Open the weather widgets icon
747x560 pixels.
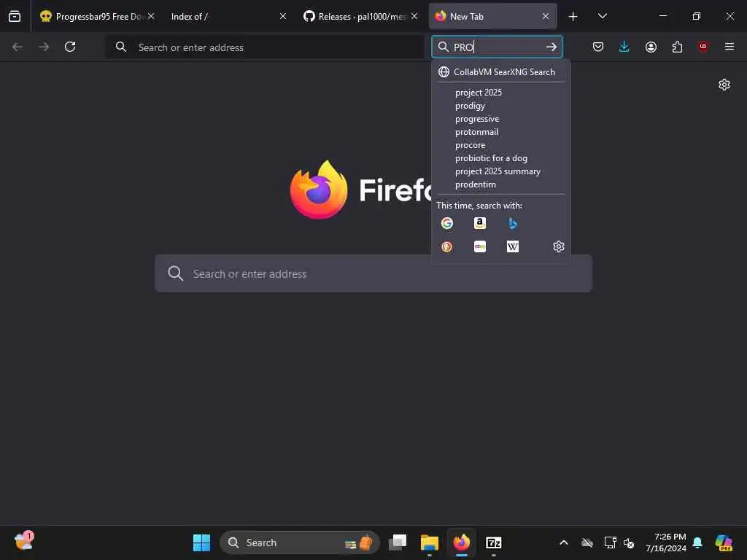pos(24,542)
